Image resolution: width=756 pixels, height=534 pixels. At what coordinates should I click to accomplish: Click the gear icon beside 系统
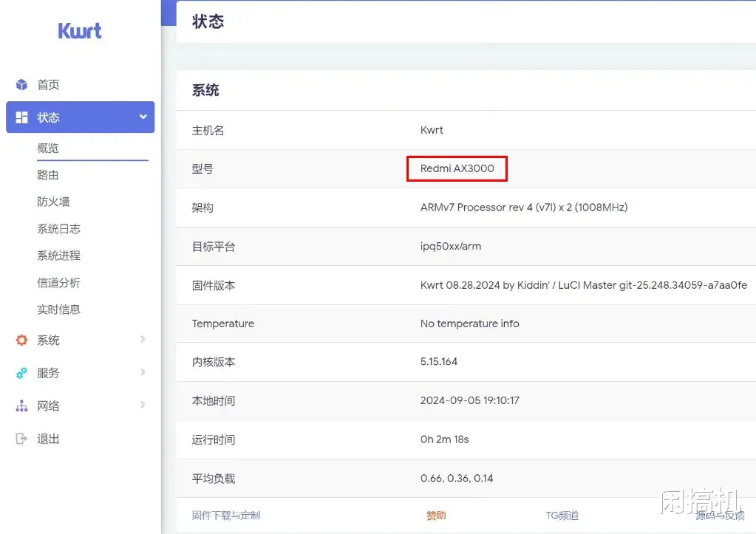click(x=21, y=340)
